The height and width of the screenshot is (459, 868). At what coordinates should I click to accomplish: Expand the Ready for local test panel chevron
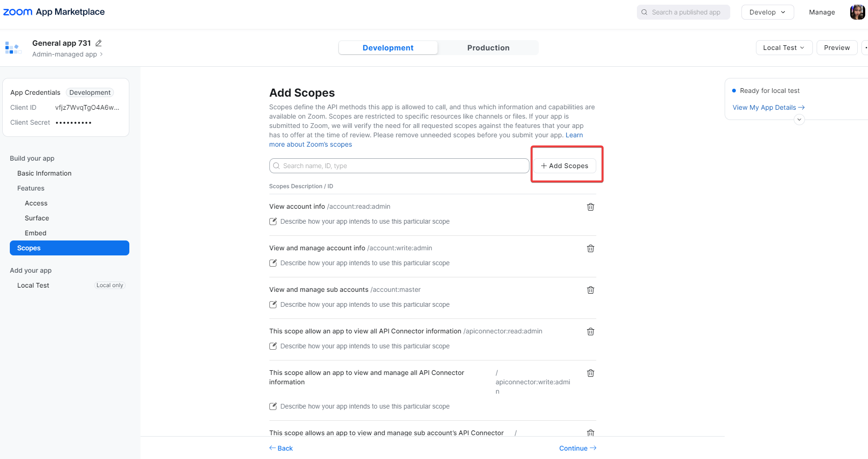(x=799, y=120)
